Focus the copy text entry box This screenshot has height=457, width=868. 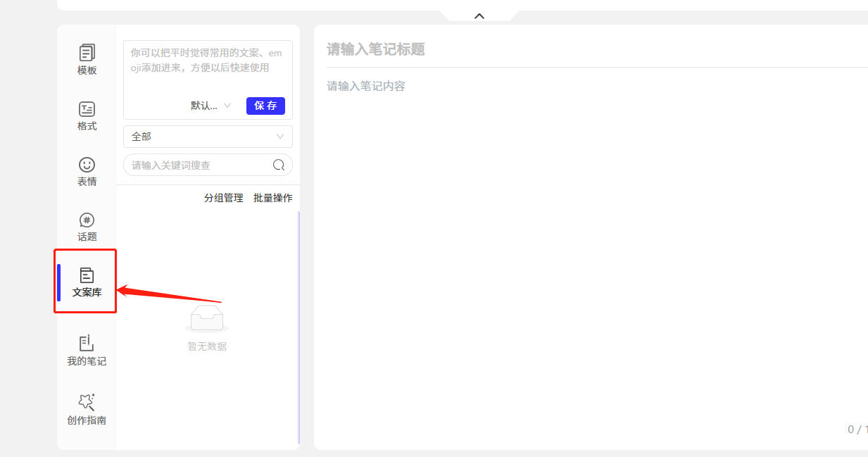pyautogui.click(x=207, y=68)
